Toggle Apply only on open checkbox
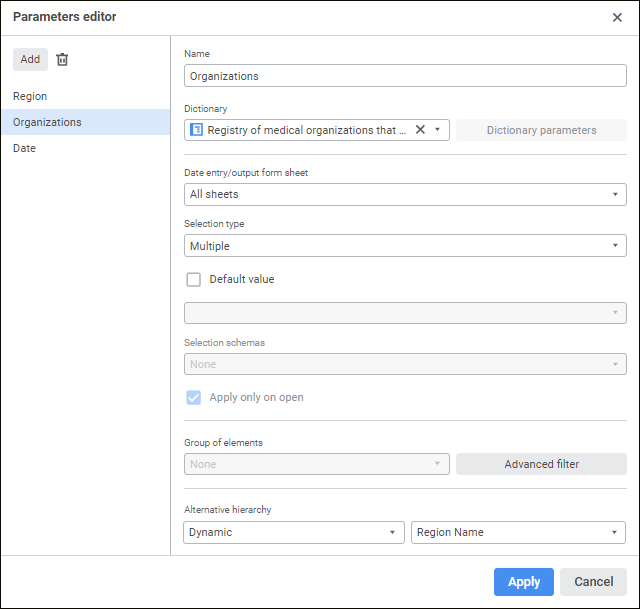 (x=194, y=397)
